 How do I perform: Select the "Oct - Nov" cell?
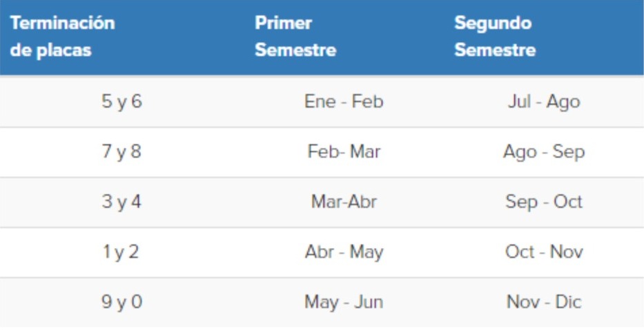(544, 252)
